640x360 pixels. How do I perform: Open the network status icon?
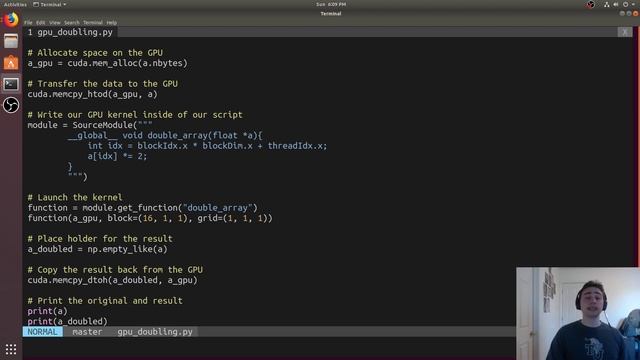[x=607, y=4]
